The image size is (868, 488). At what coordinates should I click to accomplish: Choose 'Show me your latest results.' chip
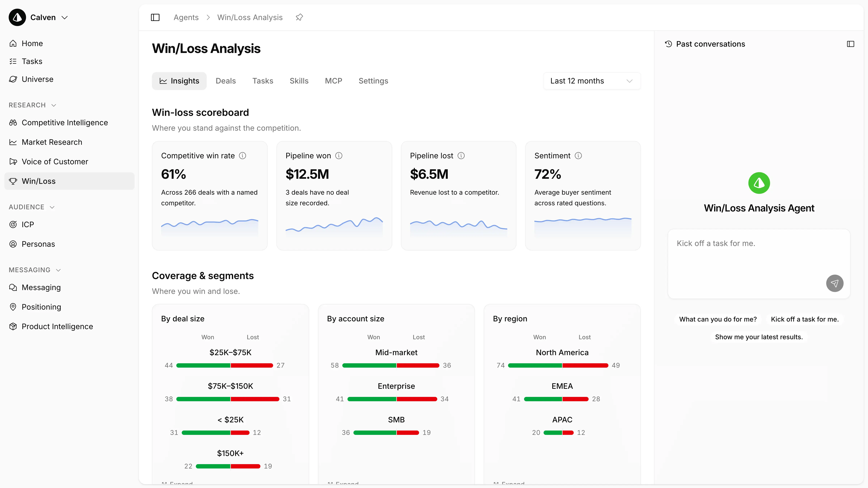[x=759, y=337]
